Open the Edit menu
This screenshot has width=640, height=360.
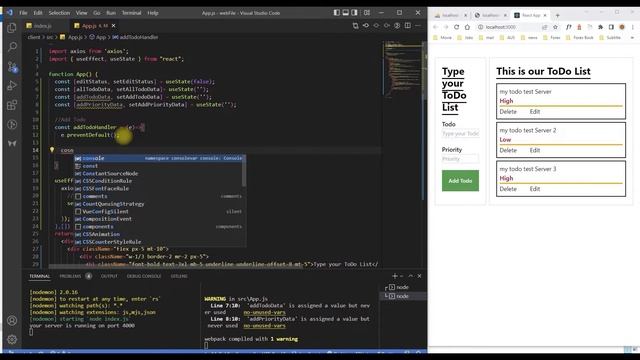click(x=38, y=13)
